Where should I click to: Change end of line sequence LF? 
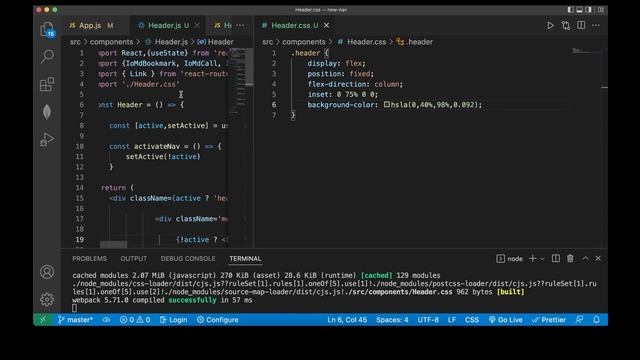coord(451,320)
